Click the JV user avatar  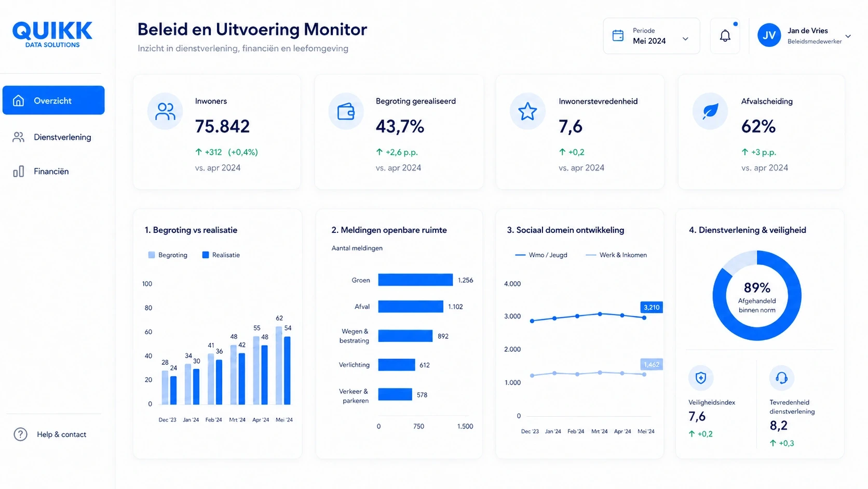(769, 35)
